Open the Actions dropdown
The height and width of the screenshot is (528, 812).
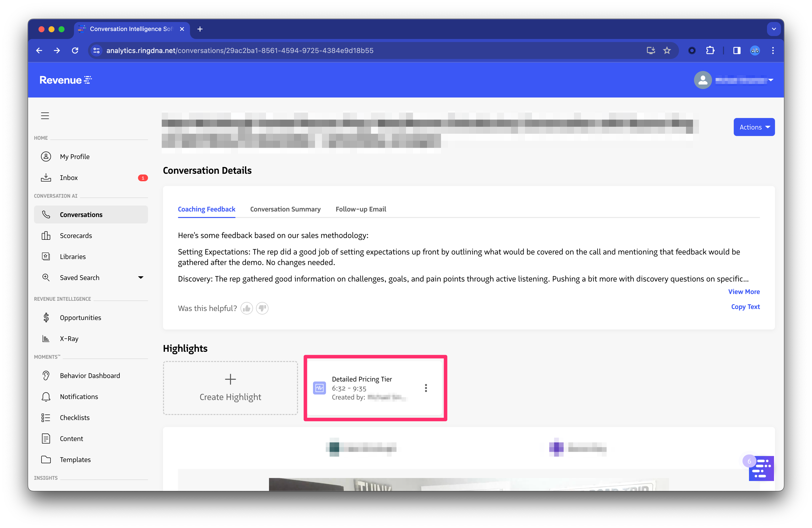pos(754,126)
